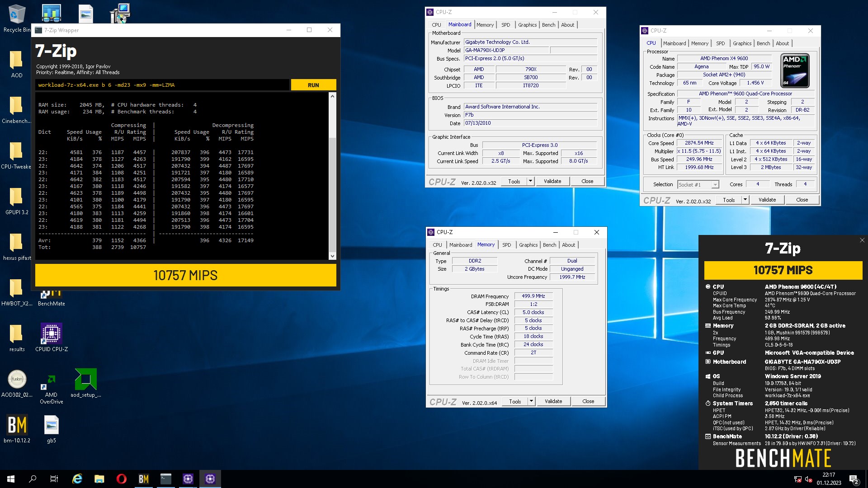This screenshot has height=488, width=868.
Task: Click the AMD Phenom processor logo
Action: 795,70
